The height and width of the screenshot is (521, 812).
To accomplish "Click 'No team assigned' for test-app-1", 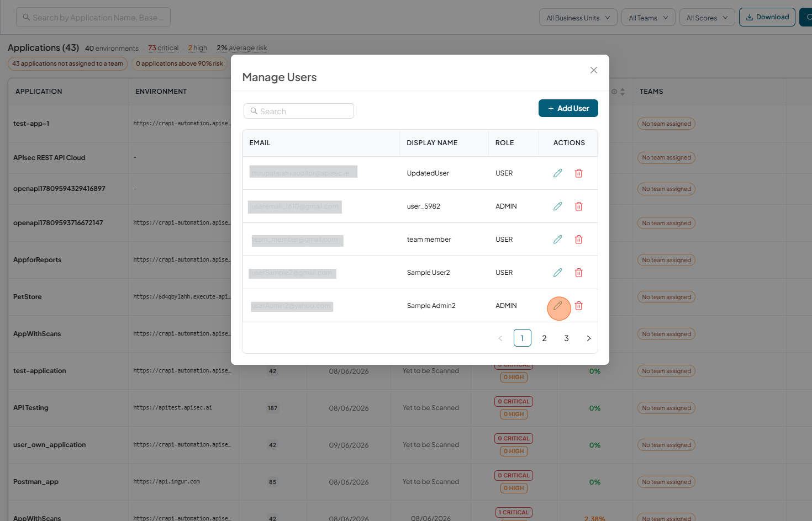I will (x=666, y=124).
